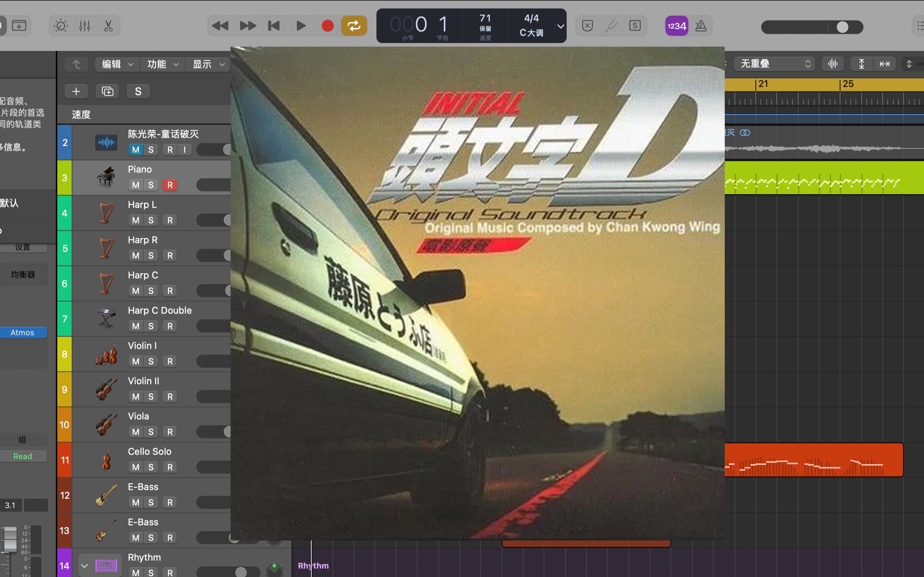
Task: Click the up-arrow track hierarchy button
Action: [76, 64]
